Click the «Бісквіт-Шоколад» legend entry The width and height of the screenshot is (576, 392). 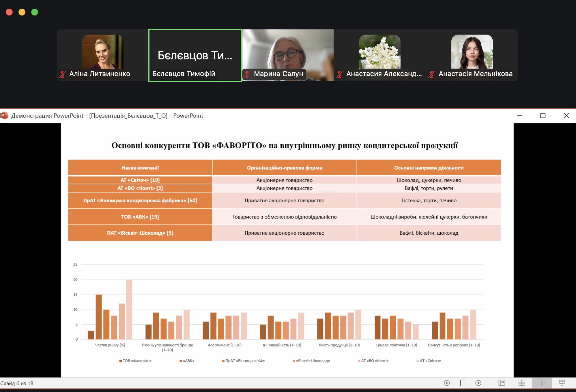coord(311,361)
